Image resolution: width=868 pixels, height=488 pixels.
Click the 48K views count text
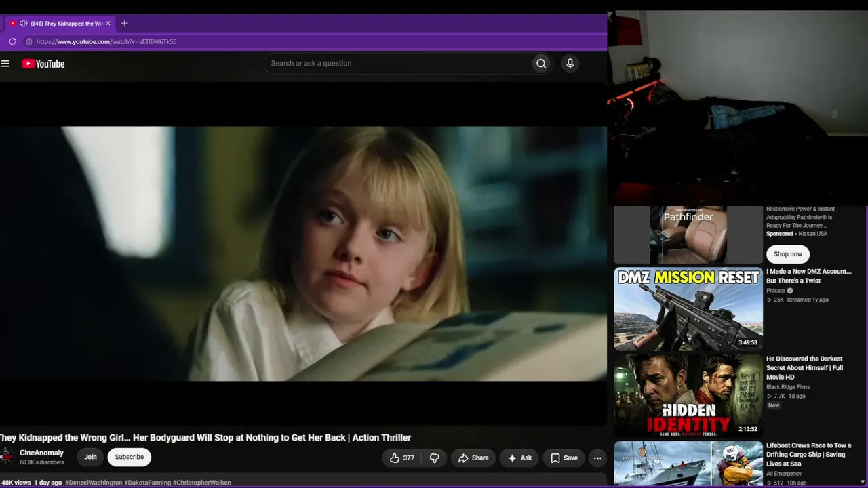pos(16,483)
